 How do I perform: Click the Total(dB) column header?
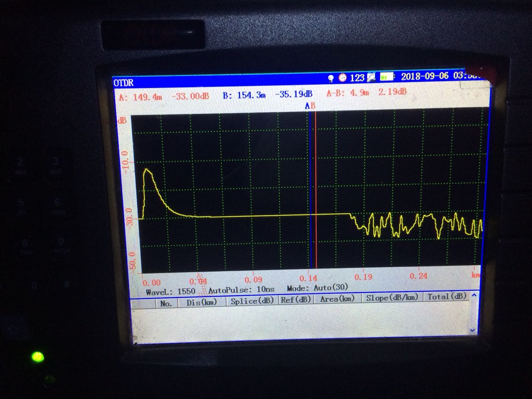coord(447,296)
